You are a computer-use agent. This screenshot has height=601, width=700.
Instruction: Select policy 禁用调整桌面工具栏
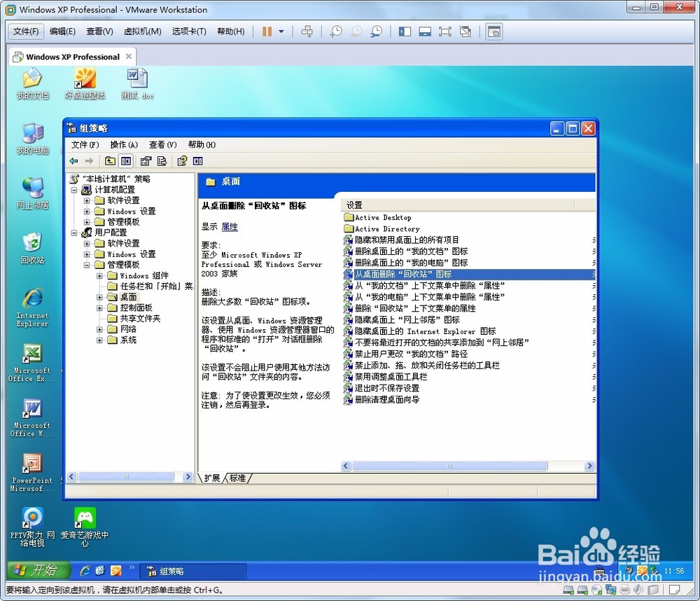[x=386, y=377]
